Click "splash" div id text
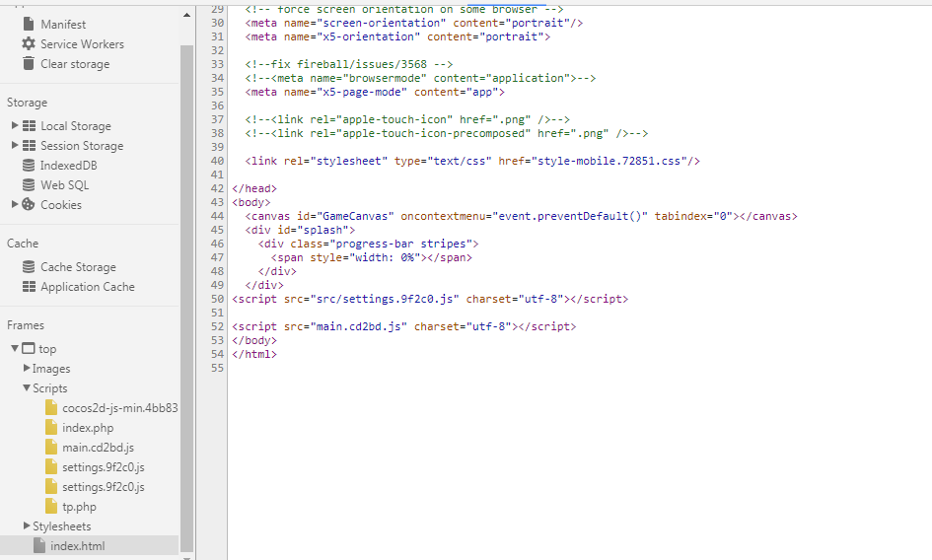 coord(323,230)
